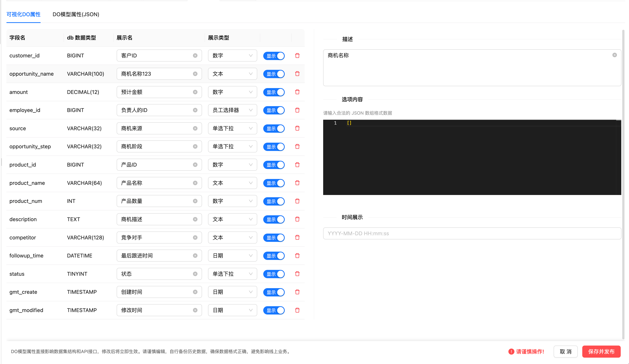
Task: Switch to DO模型属性(JSON) tab
Action: [x=76, y=14]
